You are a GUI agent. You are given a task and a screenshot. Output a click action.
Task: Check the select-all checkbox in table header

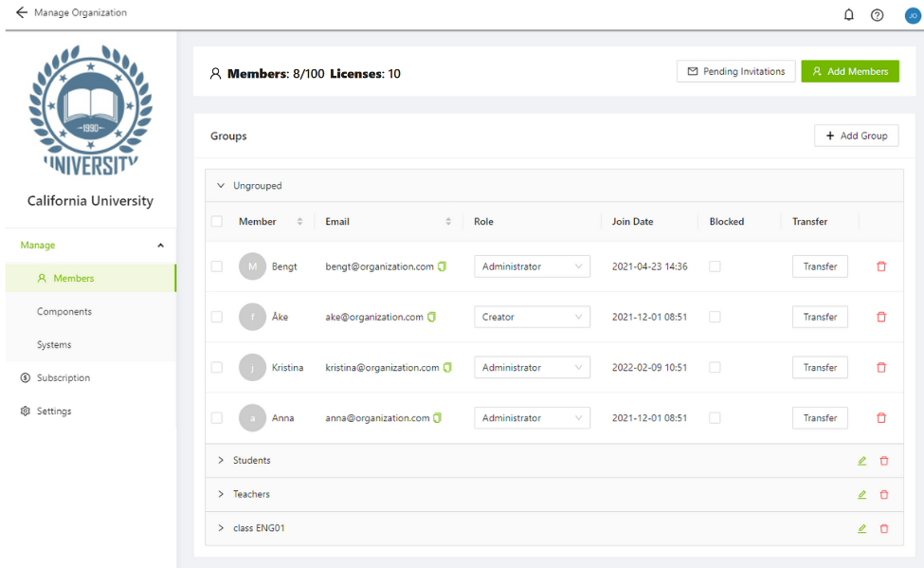click(x=217, y=221)
